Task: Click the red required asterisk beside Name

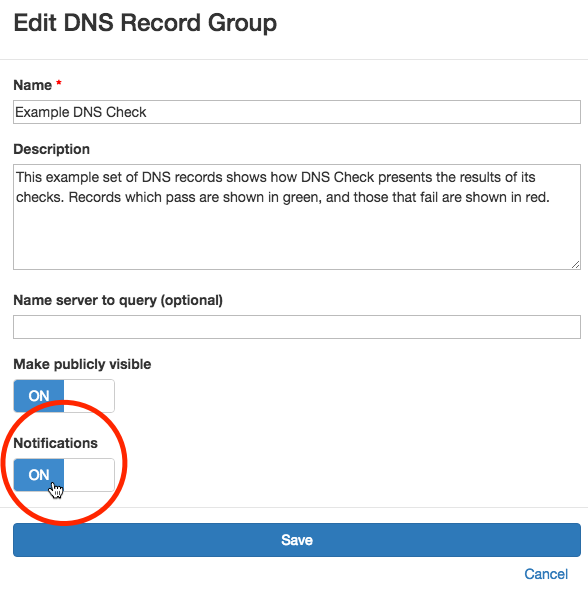Action: pyautogui.click(x=59, y=83)
